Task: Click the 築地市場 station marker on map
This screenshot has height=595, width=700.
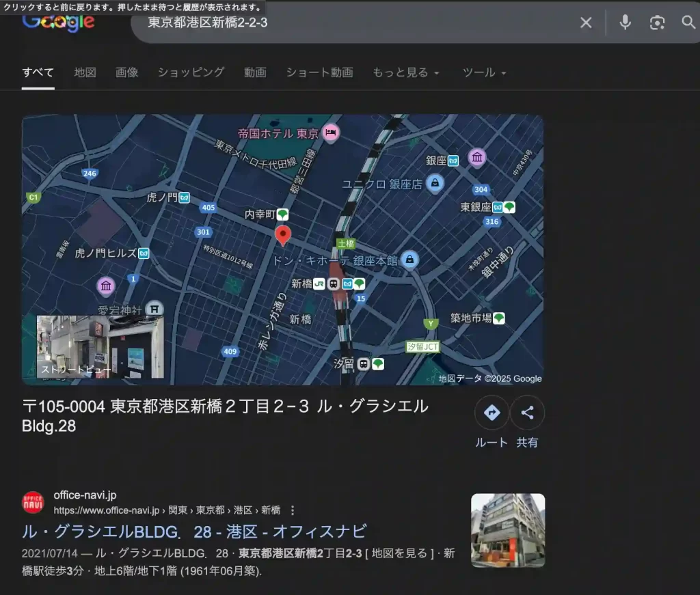Action: point(498,318)
